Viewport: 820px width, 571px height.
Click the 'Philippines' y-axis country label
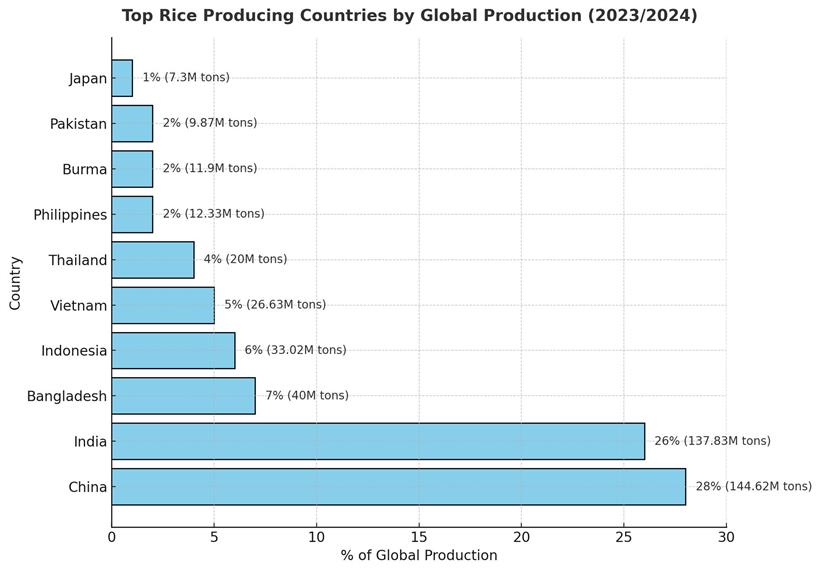coord(70,215)
